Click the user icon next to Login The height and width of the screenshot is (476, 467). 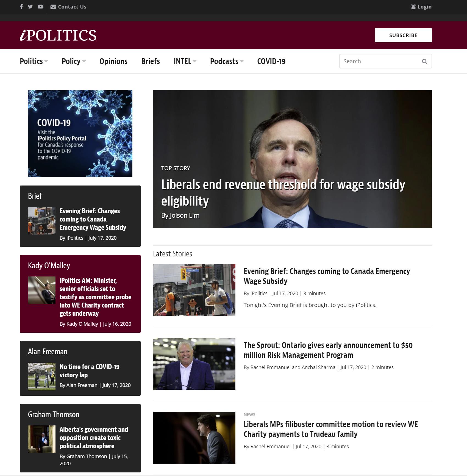coord(413,7)
